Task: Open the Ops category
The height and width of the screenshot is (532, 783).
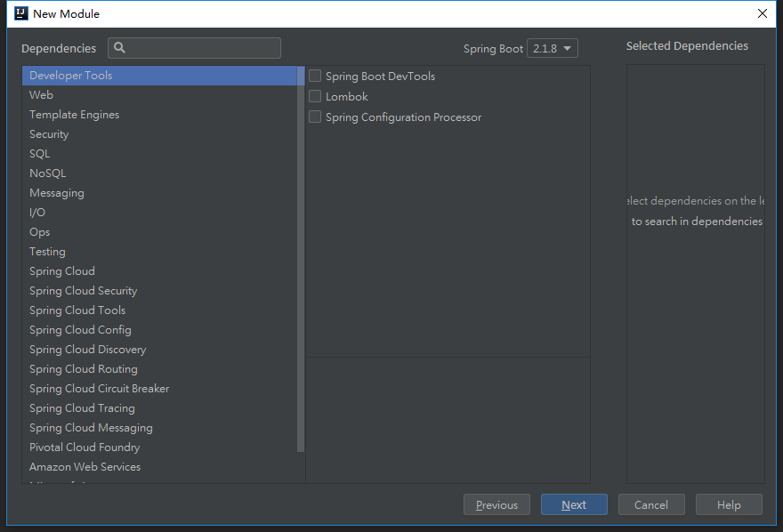Action: 160,232
